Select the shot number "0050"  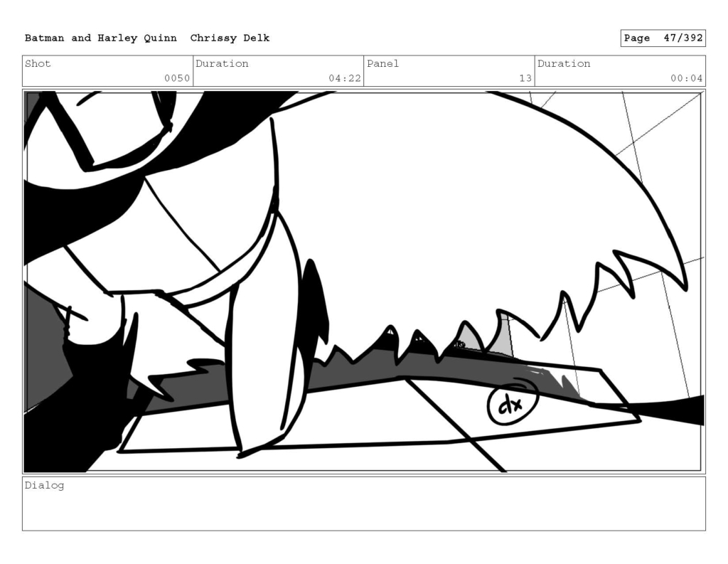(x=177, y=78)
